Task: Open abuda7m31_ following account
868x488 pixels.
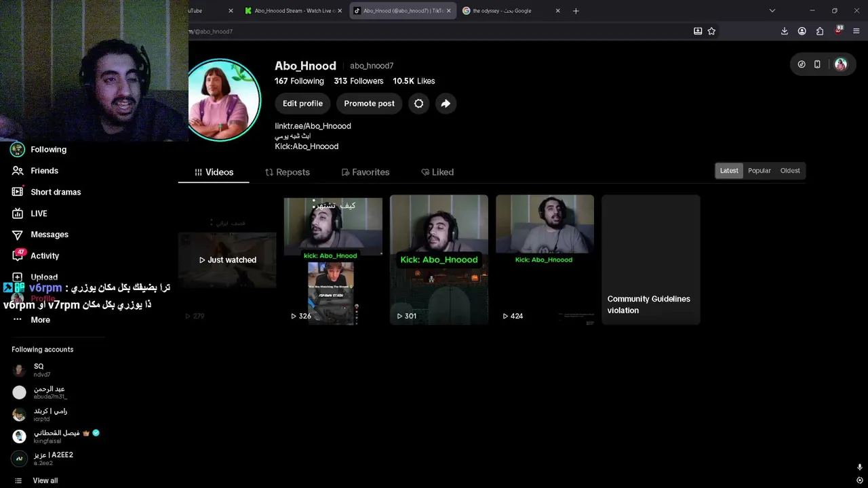Action: tap(41, 392)
